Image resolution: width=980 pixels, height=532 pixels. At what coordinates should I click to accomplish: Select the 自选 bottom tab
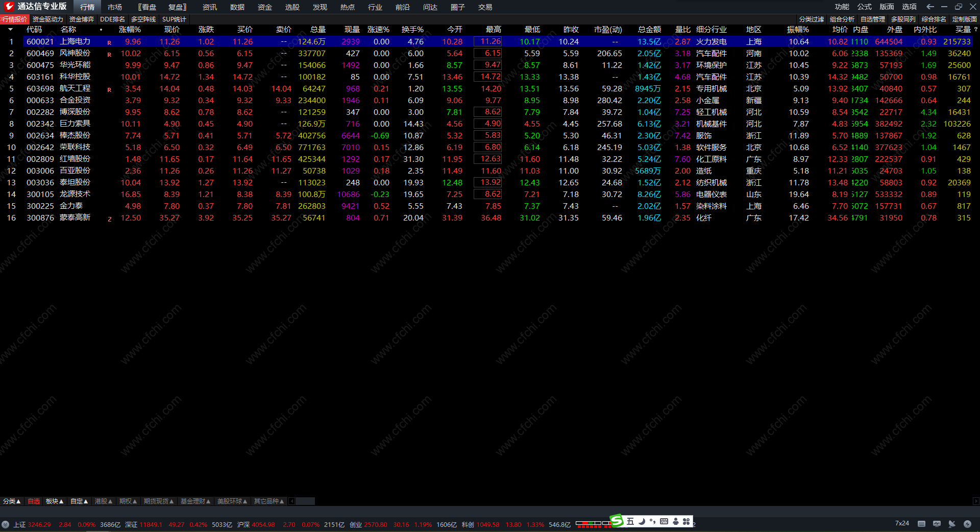(x=34, y=501)
